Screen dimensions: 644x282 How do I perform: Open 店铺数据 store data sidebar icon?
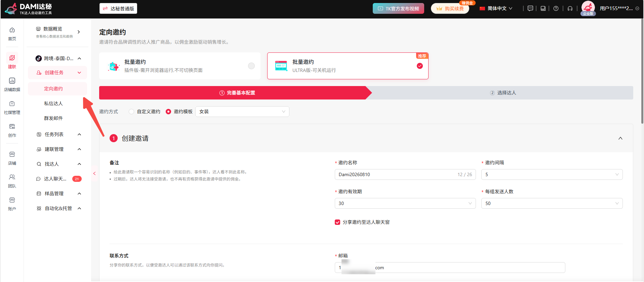click(12, 85)
